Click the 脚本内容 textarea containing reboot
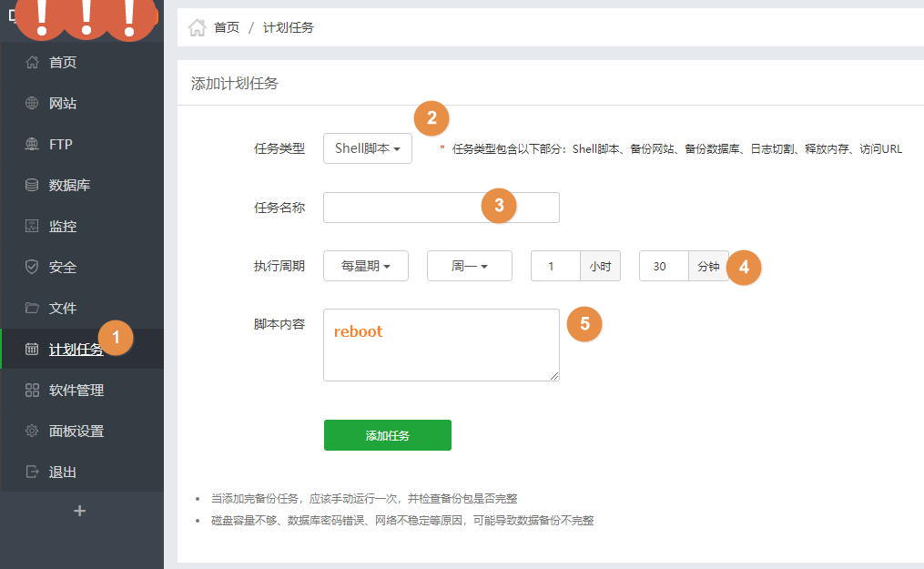Image resolution: width=924 pixels, height=569 pixels. point(442,345)
